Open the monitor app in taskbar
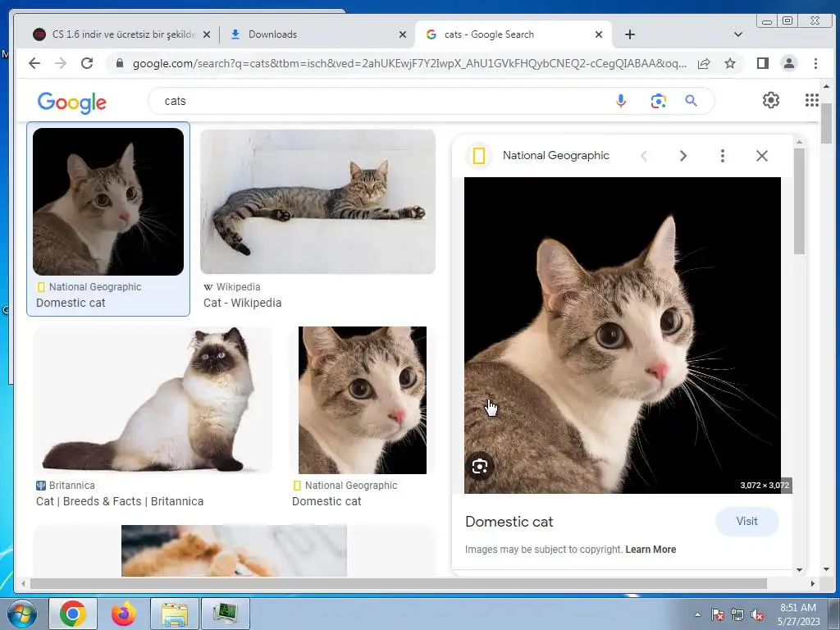This screenshot has width=840, height=630. 225,614
